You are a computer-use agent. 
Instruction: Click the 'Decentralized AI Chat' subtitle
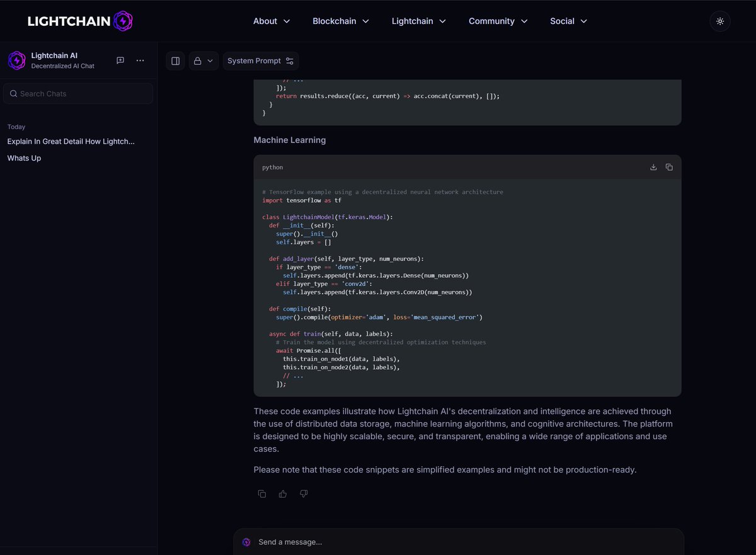click(x=63, y=66)
